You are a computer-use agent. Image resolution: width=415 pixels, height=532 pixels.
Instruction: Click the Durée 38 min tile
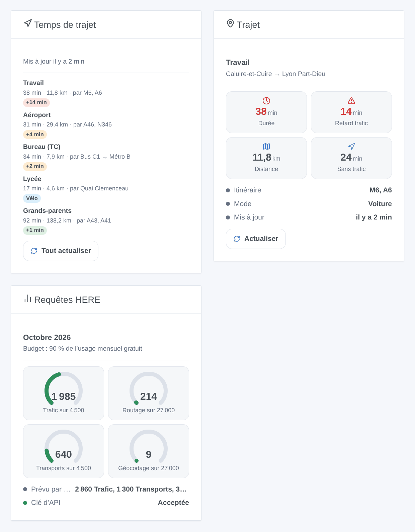click(266, 112)
